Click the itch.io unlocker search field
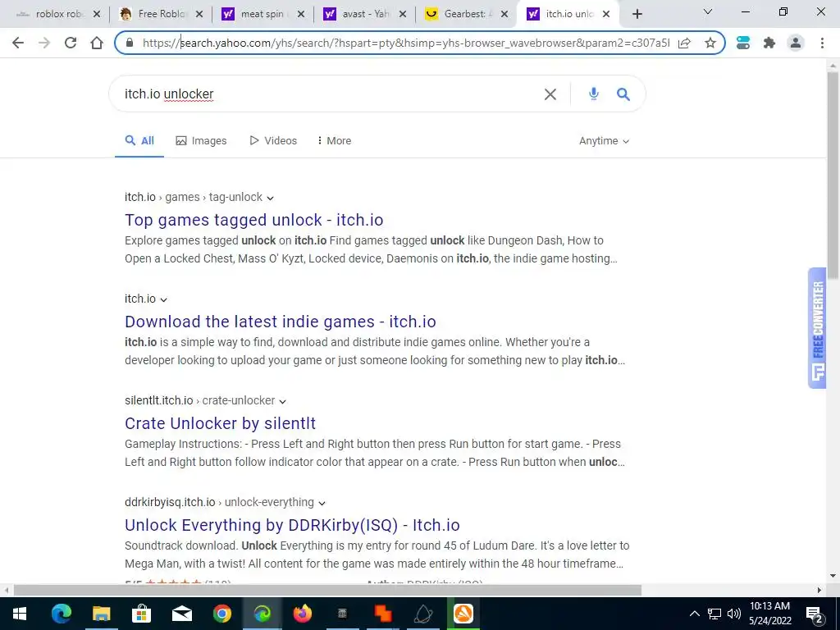 326,94
